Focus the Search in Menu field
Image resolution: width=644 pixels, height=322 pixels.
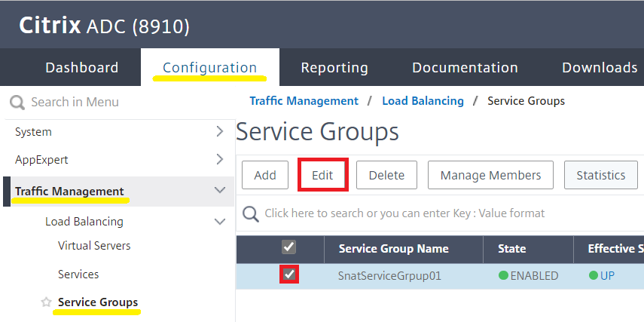[x=75, y=103]
